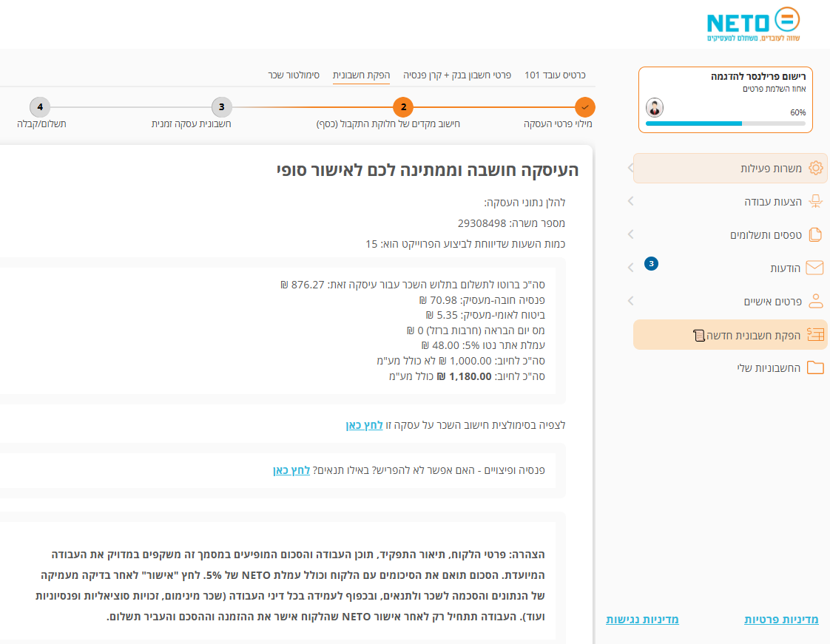
Task: Click the 1,000.00 total excluding VAT line
Action: [461, 361]
